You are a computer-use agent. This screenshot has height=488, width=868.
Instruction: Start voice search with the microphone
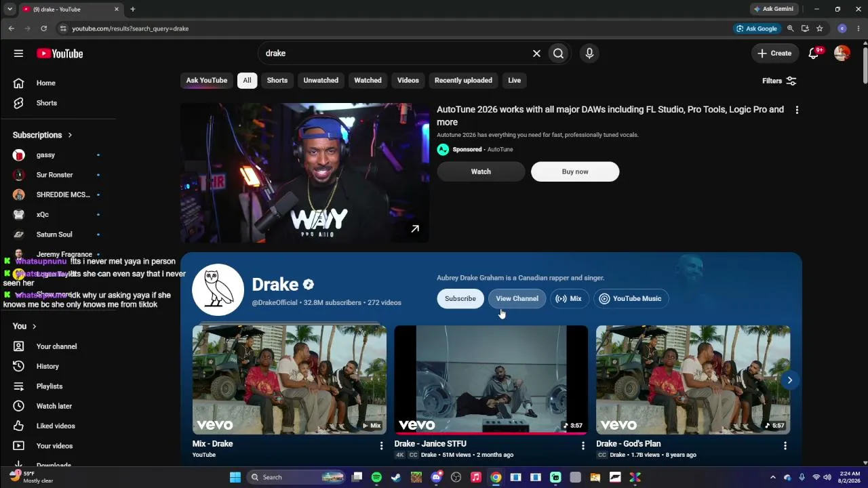pyautogui.click(x=589, y=54)
